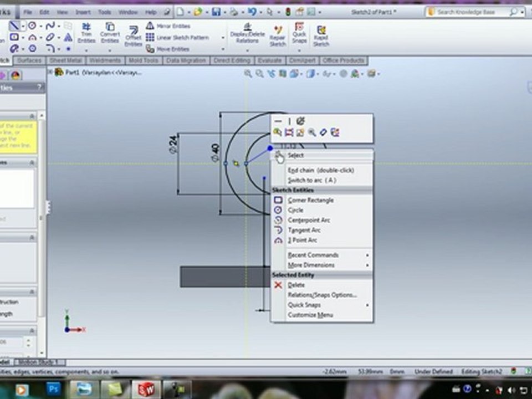Click the Offset Entities tool
532x399 pixels.
(x=133, y=37)
